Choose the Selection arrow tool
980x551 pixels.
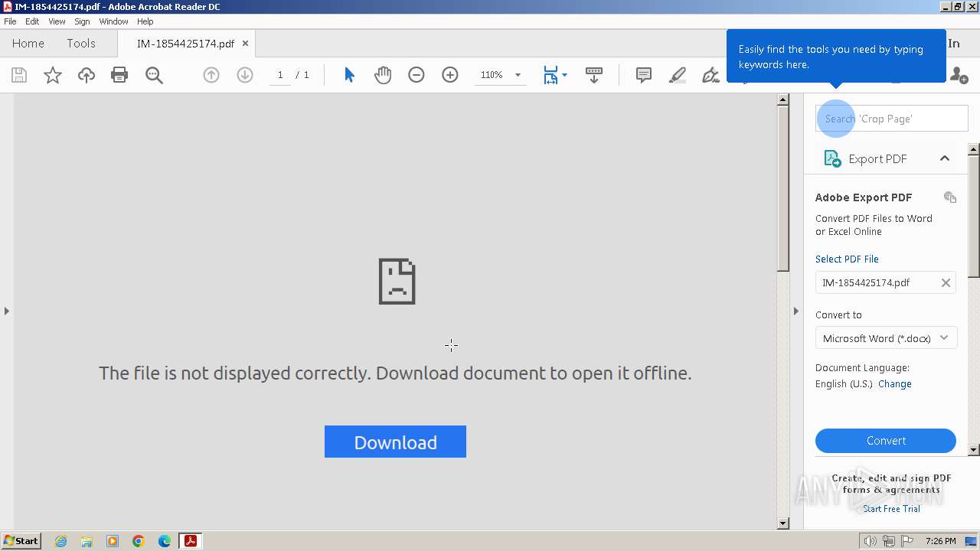pyautogui.click(x=350, y=75)
